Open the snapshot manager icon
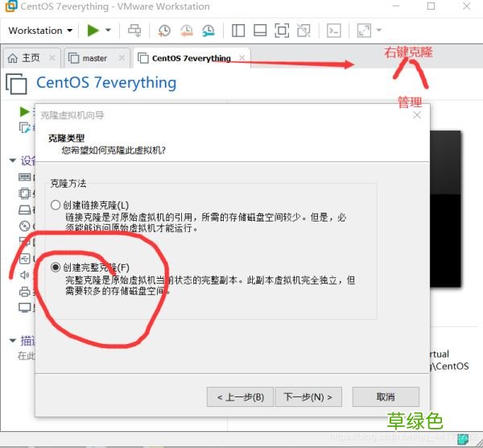 point(208,31)
